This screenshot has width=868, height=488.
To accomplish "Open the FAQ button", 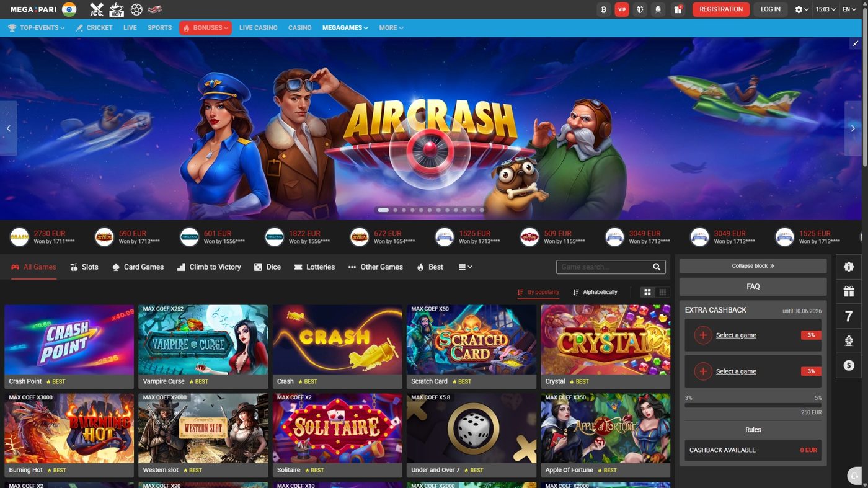I will pyautogui.click(x=753, y=286).
